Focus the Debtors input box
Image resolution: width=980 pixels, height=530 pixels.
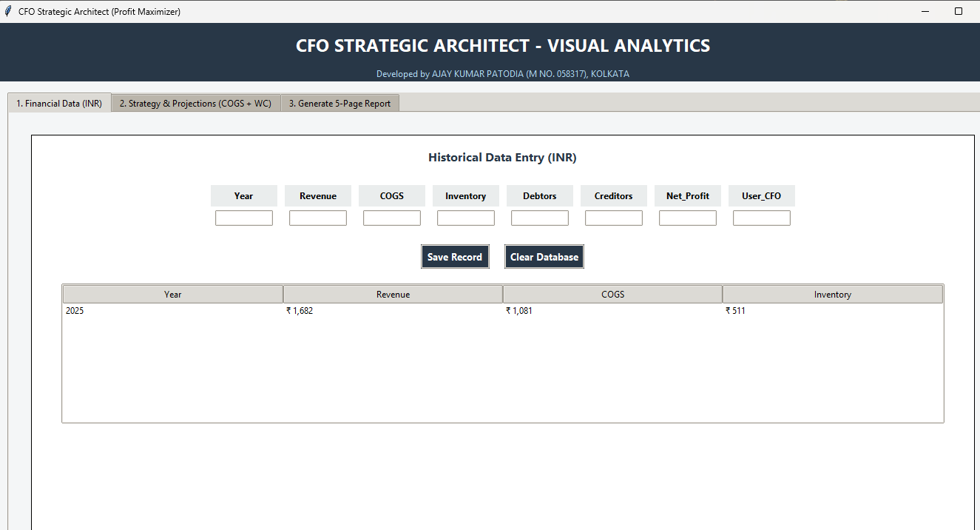point(540,218)
